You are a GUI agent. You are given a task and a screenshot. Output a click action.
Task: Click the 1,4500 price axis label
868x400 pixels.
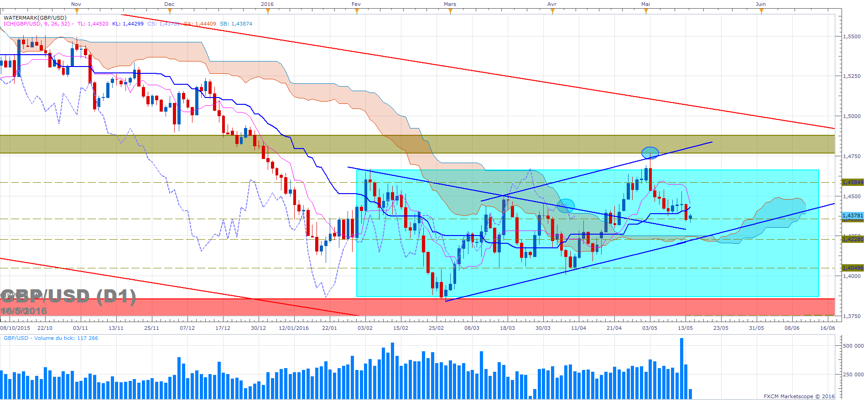(x=852, y=196)
